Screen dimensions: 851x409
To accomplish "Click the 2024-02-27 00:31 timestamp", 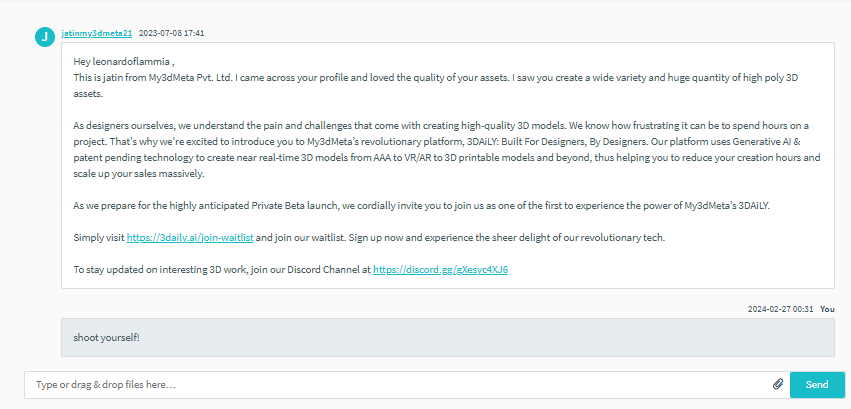I will pyautogui.click(x=780, y=309).
